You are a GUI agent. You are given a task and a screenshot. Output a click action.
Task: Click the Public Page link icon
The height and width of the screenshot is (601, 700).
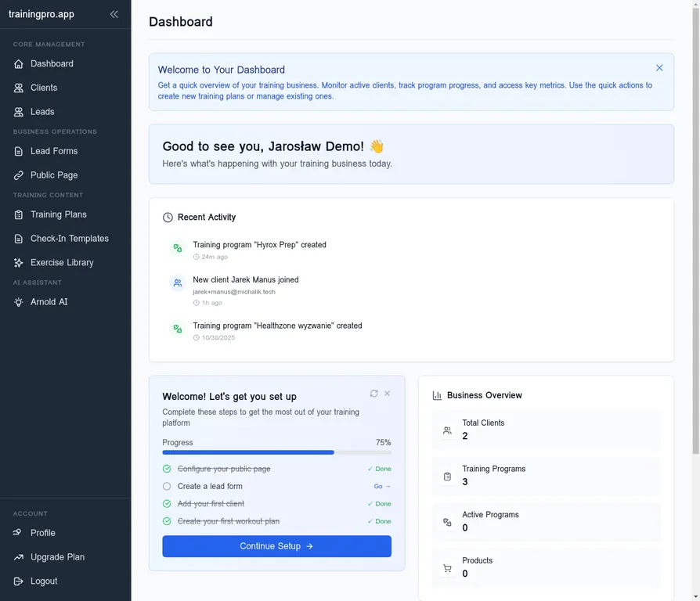pos(19,175)
